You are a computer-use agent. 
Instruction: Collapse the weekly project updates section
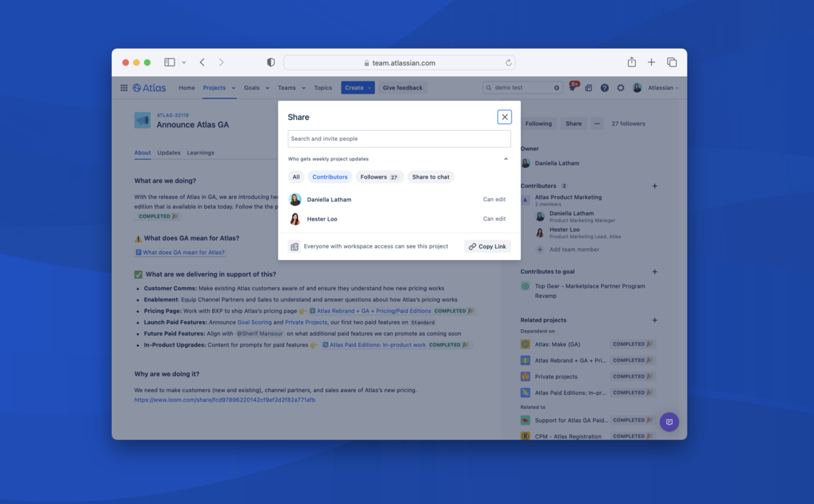(506, 158)
